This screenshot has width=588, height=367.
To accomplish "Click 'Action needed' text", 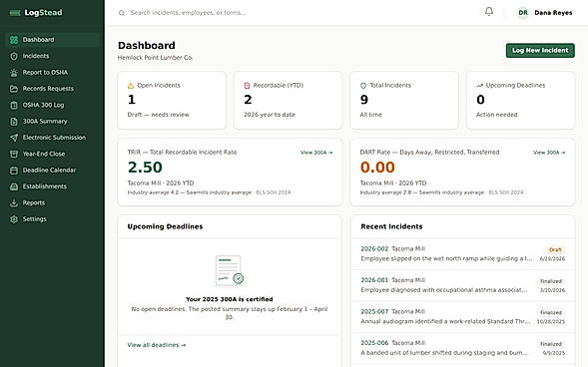I will click(496, 115).
